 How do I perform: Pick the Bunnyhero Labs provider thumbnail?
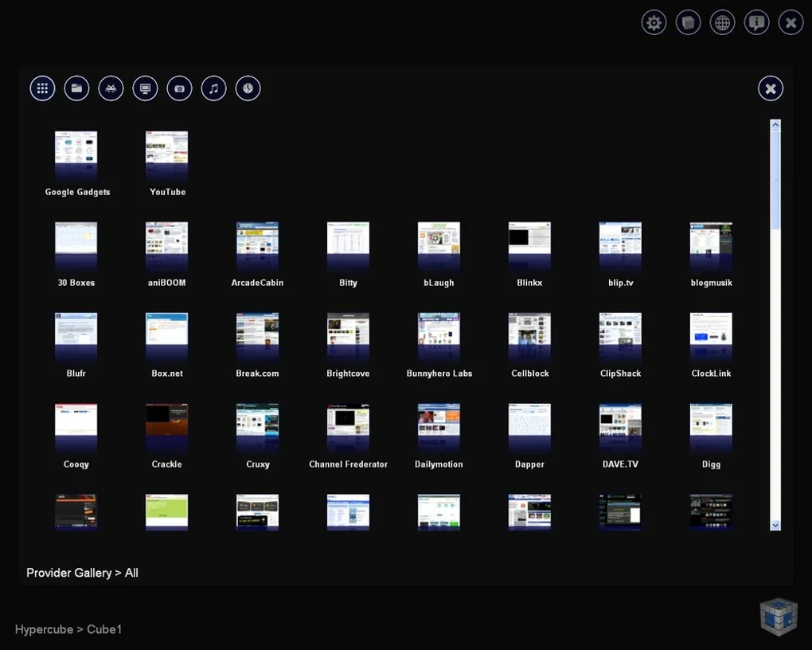coord(439,336)
